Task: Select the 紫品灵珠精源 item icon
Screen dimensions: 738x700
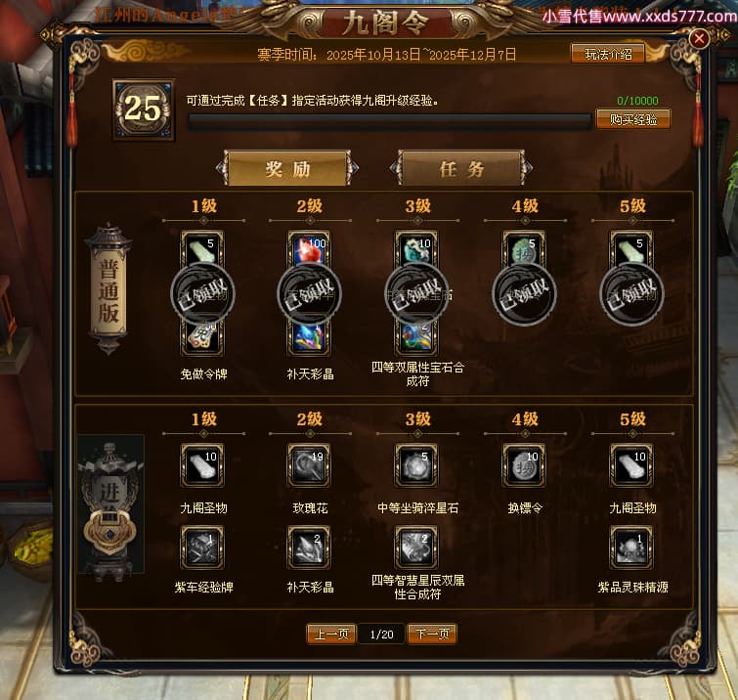Action: (x=631, y=547)
